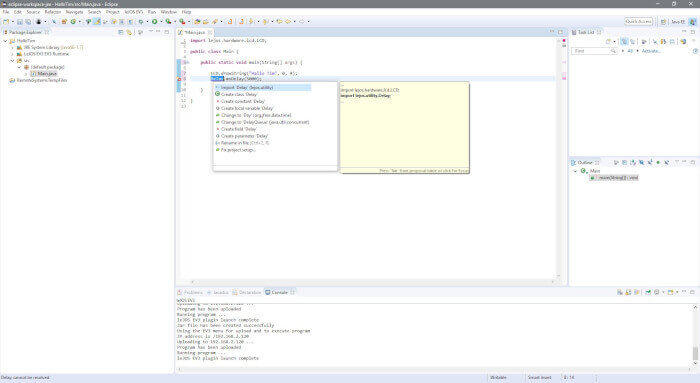Click the Open Perspective icon near Quick Access

tap(663, 21)
